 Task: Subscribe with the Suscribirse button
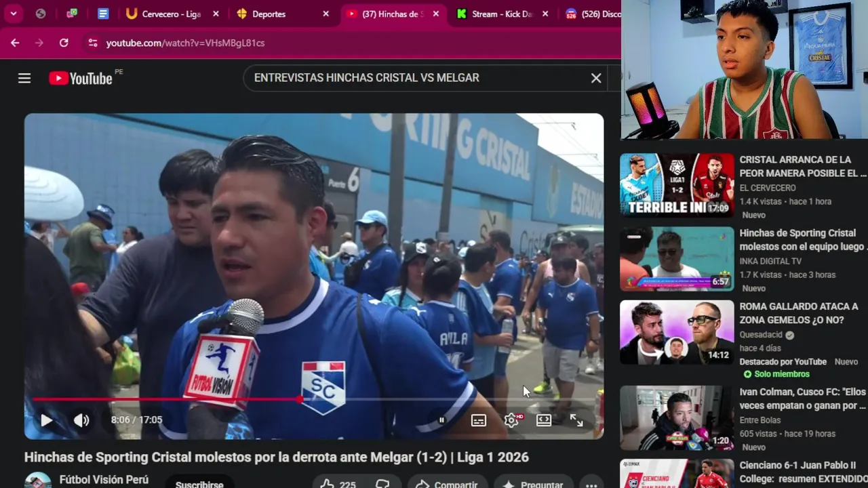(x=199, y=483)
